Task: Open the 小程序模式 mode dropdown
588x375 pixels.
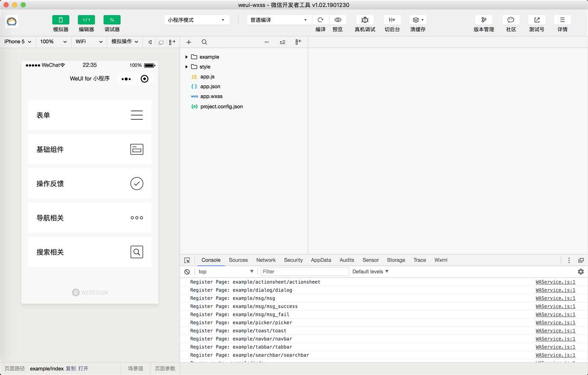Action: (197, 20)
